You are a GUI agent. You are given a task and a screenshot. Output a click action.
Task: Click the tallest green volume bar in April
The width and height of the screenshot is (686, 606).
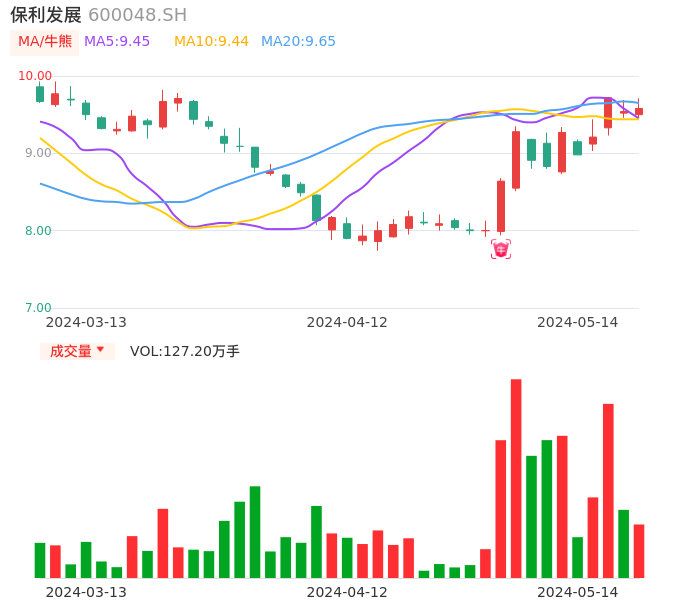pyautogui.click(x=316, y=541)
